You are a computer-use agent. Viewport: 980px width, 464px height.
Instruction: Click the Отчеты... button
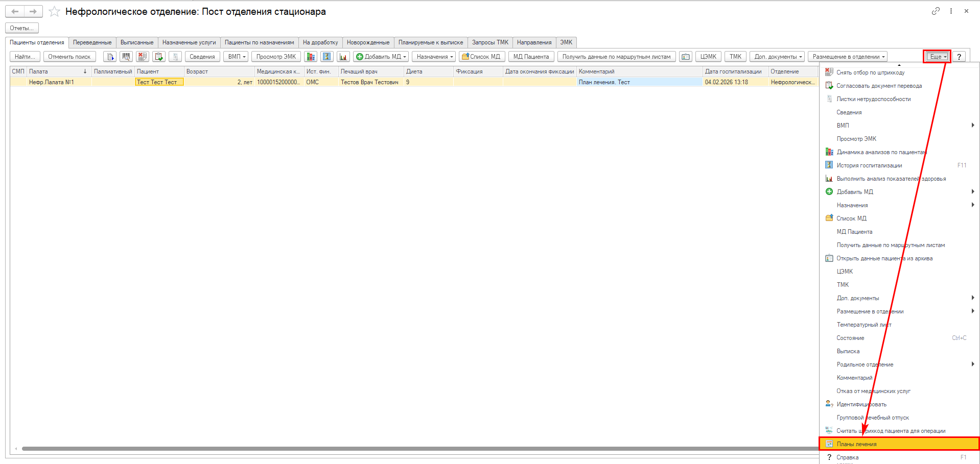pyautogui.click(x=22, y=28)
